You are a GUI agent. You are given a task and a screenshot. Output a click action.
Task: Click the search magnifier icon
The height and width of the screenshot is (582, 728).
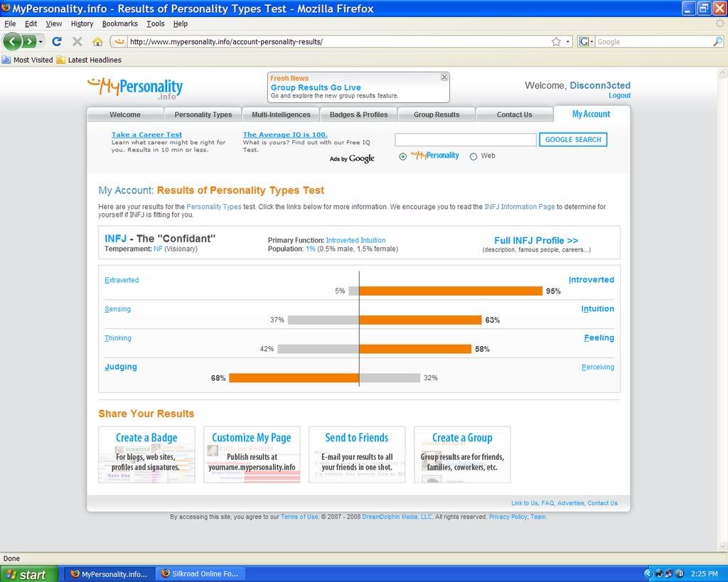(x=717, y=41)
